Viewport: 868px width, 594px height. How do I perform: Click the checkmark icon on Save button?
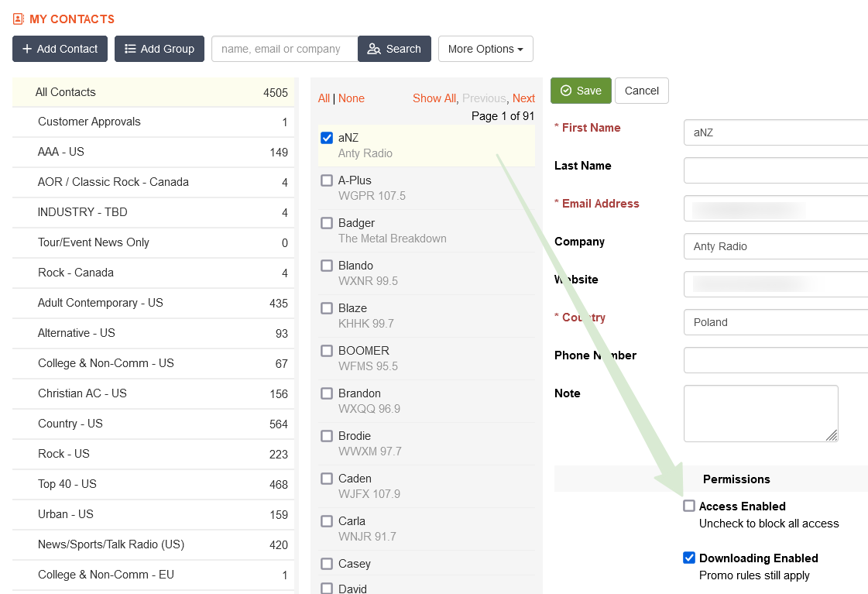click(x=566, y=91)
